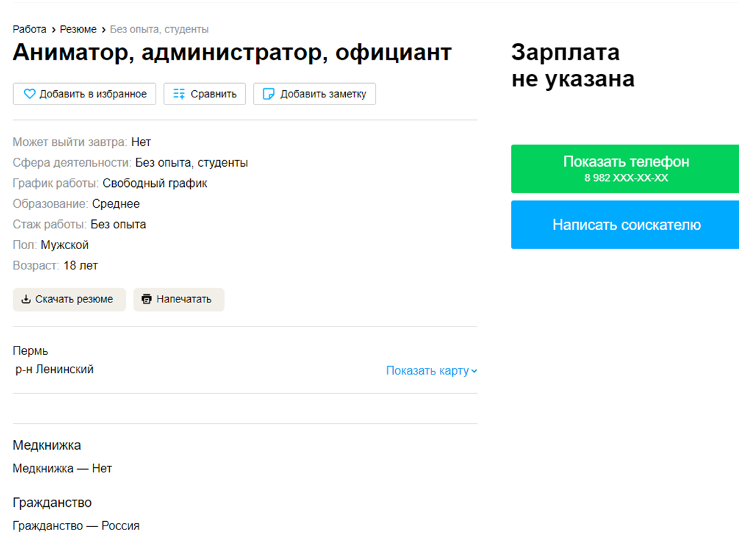This screenshot has width=739, height=560.
Task: Open the Работа breadcrumb link
Action: point(29,29)
